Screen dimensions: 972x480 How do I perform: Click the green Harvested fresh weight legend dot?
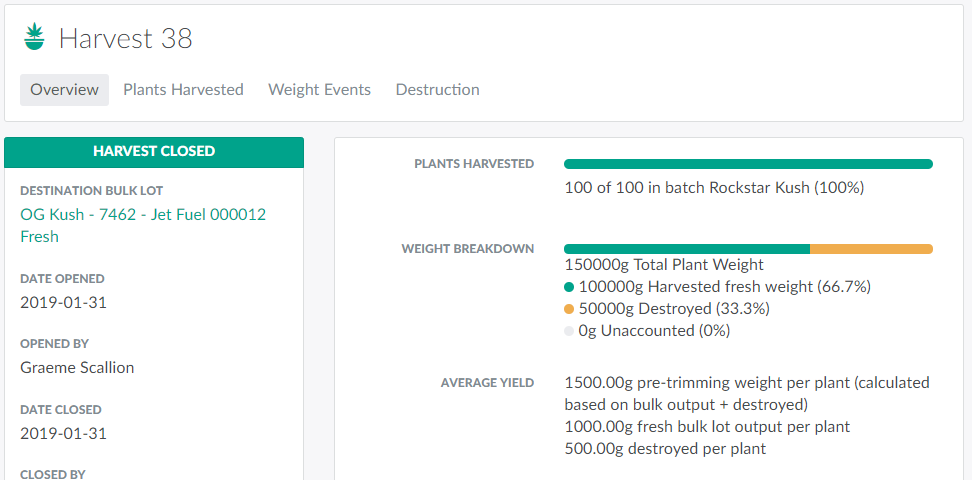[569, 287]
